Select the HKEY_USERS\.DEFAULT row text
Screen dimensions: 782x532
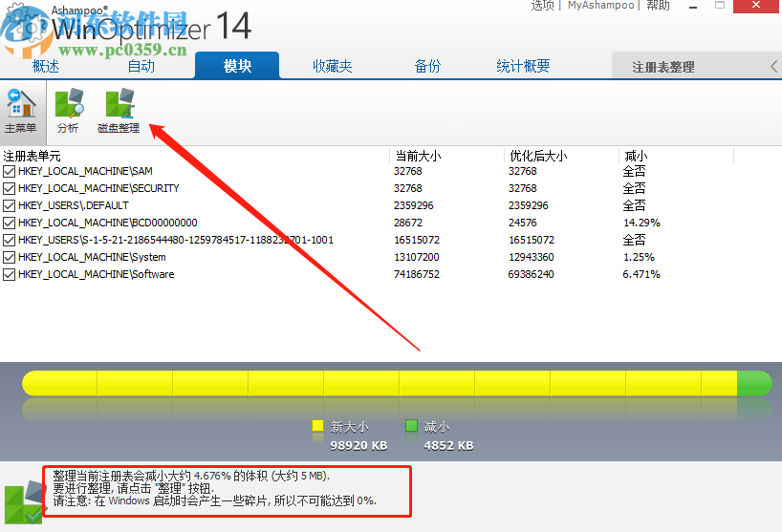pyautogui.click(x=74, y=205)
